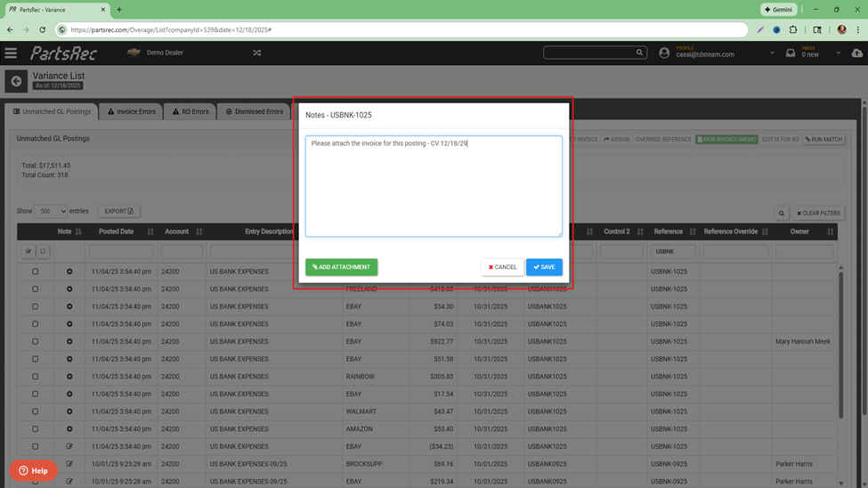Tick the checkbox on the RAINBOW row

[35, 377]
